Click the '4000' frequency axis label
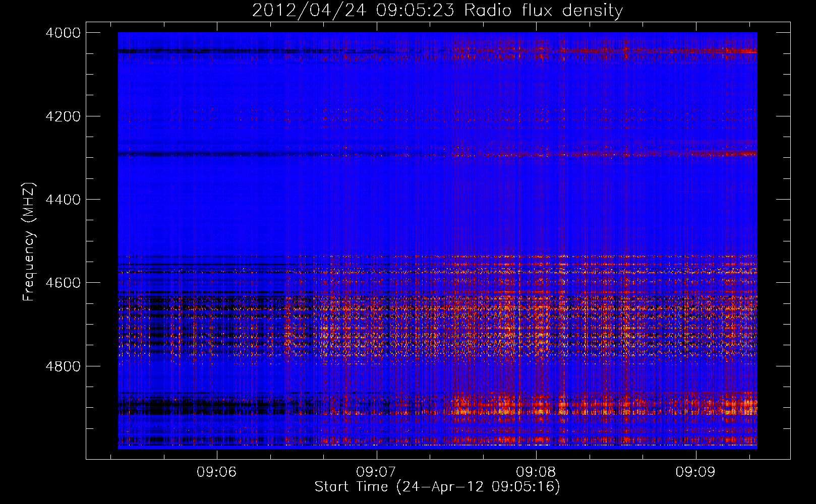Screen dimensions: 816x504 [x=63, y=33]
